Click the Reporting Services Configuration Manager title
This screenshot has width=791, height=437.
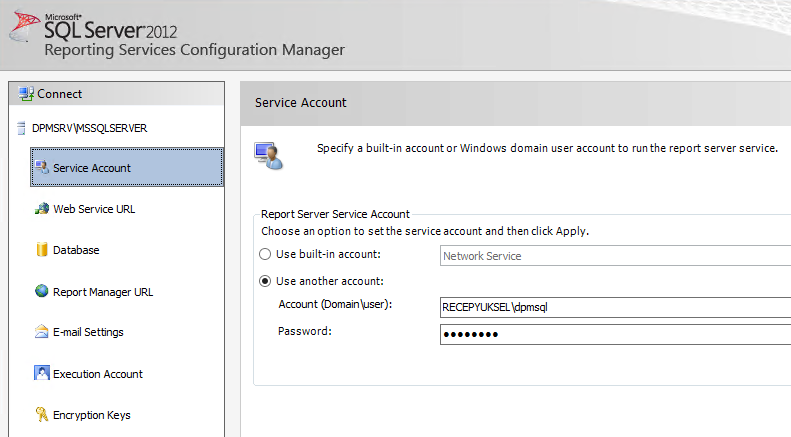195,50
